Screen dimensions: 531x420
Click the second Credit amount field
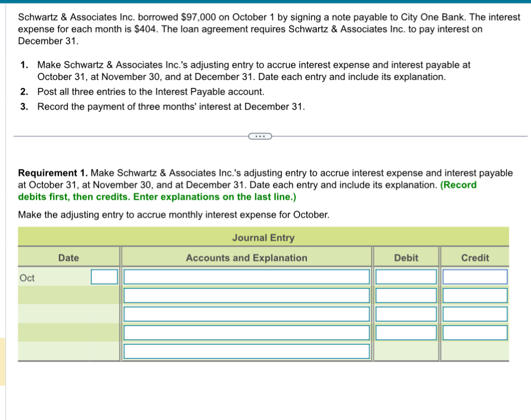(475, 295)
